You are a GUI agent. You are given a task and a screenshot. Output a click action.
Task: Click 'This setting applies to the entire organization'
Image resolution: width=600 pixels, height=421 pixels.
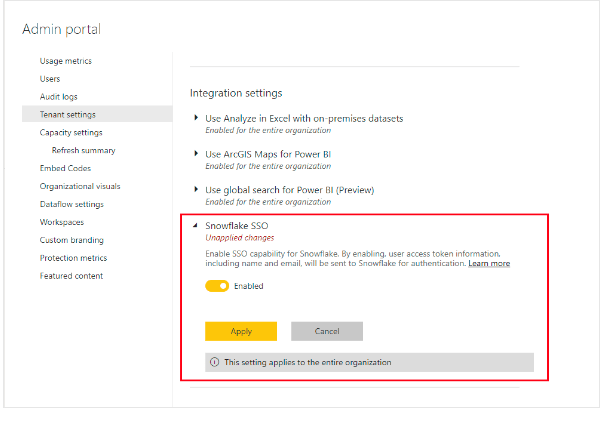(308, 362)
